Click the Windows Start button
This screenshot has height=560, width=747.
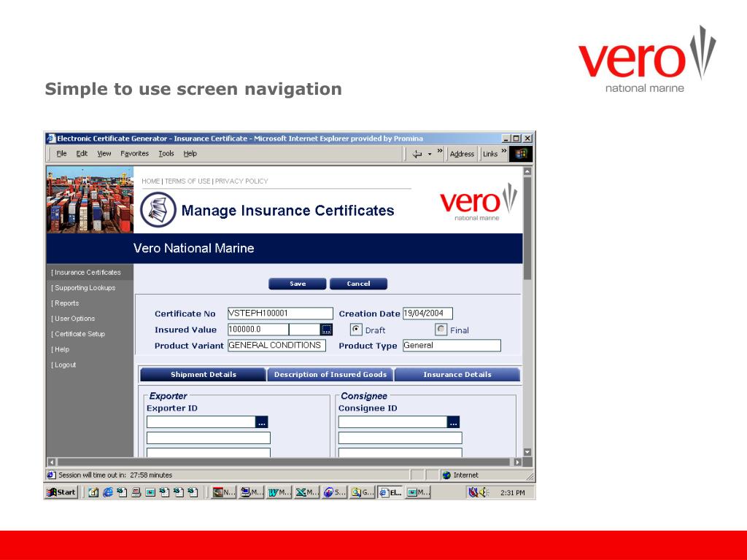coord(61,492)
